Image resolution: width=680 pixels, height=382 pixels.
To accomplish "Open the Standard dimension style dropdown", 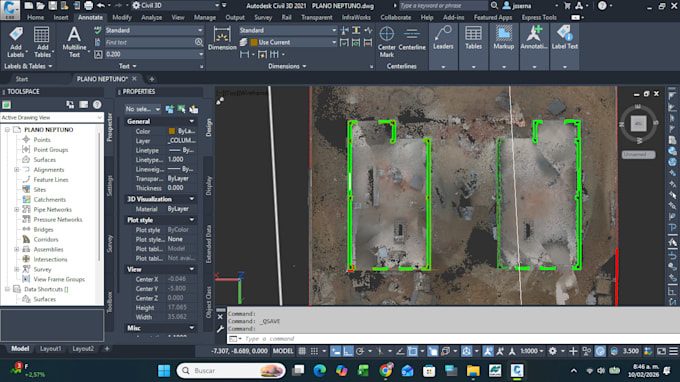I will [x=288, y=30].
